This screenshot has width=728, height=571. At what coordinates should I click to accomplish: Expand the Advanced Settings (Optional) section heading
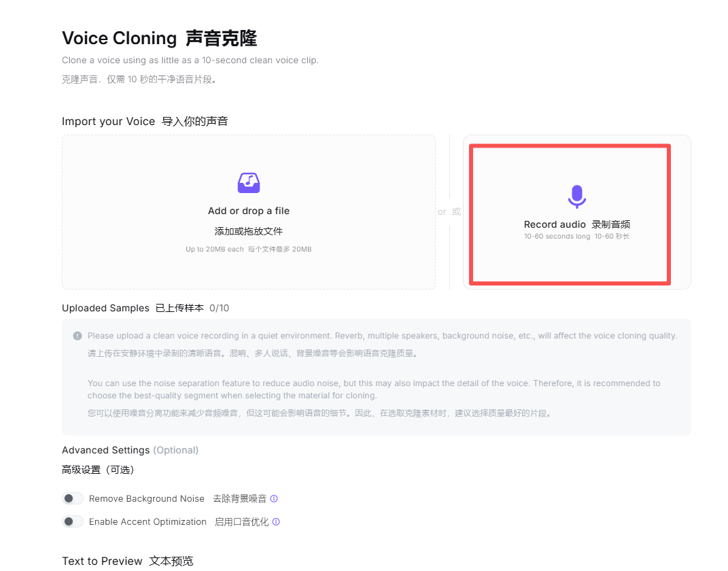130,450
